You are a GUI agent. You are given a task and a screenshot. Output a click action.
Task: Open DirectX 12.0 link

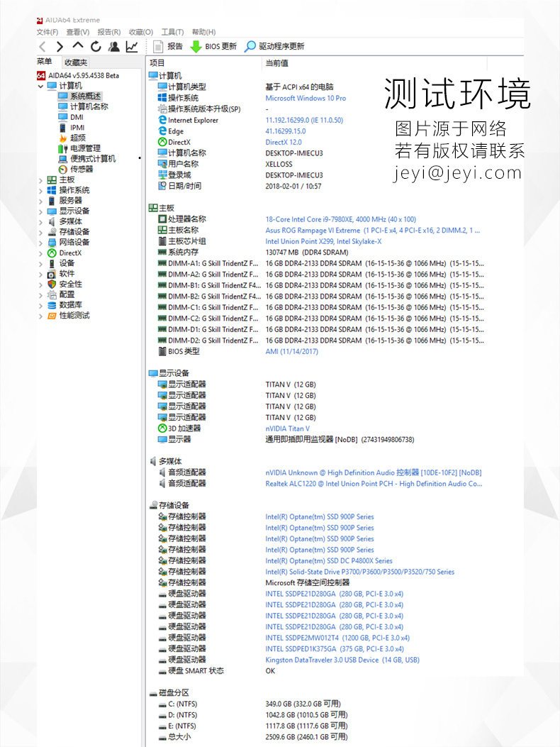284,142
